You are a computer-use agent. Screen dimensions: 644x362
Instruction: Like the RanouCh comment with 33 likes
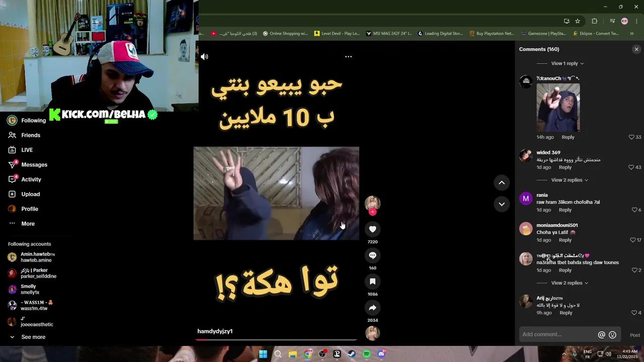click(631, 137)
